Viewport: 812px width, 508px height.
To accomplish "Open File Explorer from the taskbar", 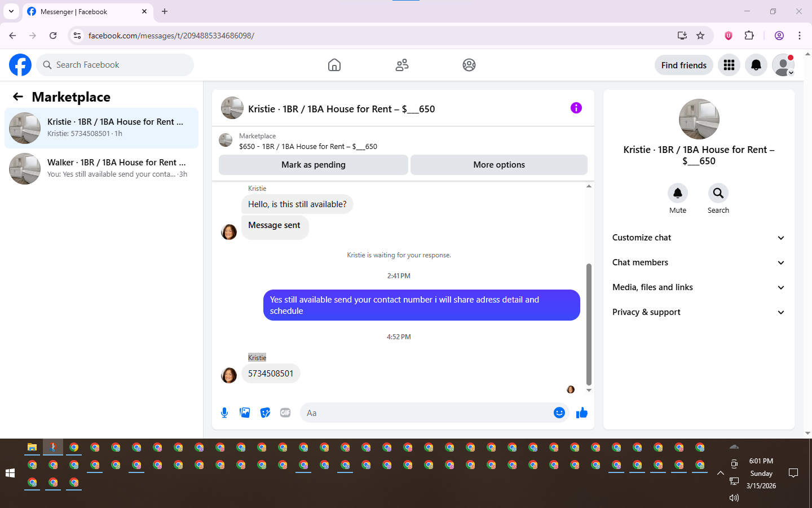I will pos(32,447).
